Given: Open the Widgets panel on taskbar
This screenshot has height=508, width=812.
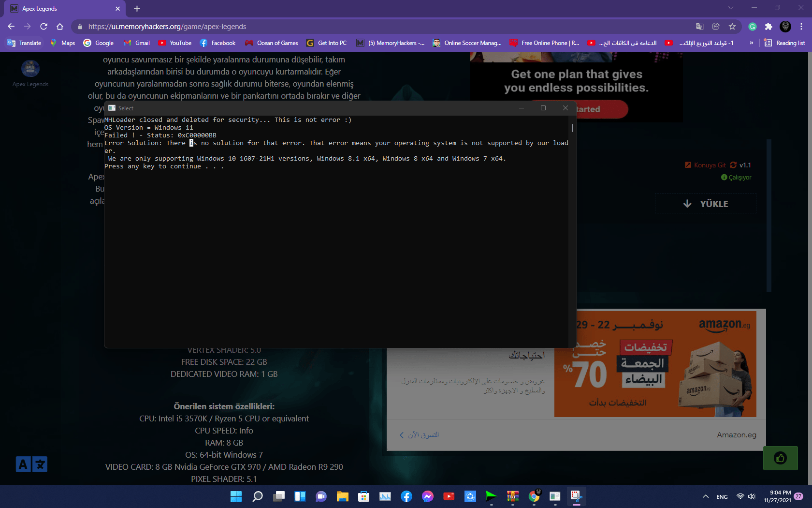Looking at the screenshot, I should (300, 496).
